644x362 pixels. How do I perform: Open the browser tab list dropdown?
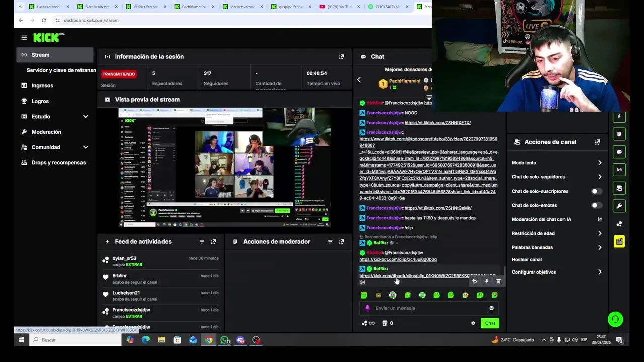(19, 7)
